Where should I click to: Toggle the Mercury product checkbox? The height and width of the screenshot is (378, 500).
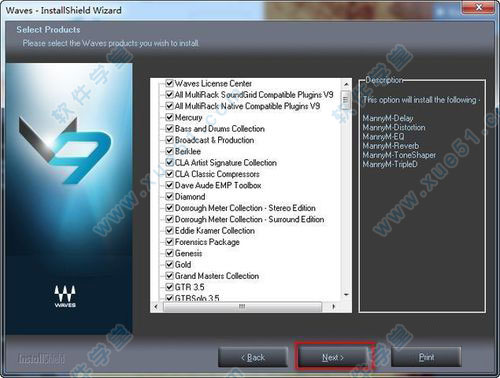pyautogui.click(x=169, y=117)
